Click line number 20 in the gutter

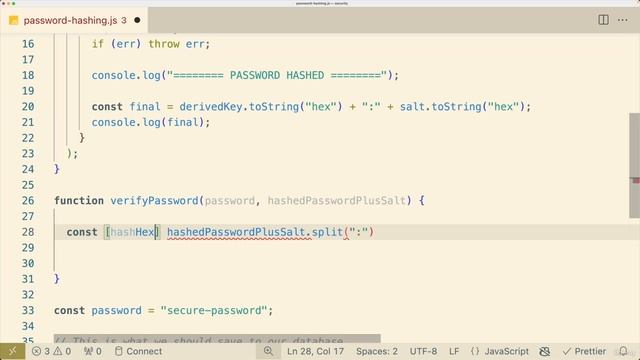tap(28, 107)
